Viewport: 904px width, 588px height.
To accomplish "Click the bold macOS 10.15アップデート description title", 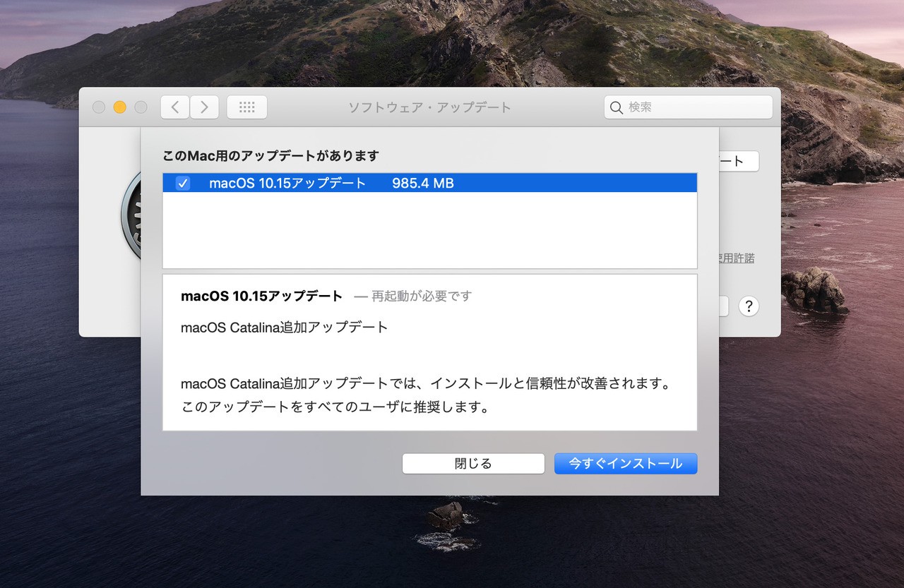I will pyautogui.click(x=262, y=296).
